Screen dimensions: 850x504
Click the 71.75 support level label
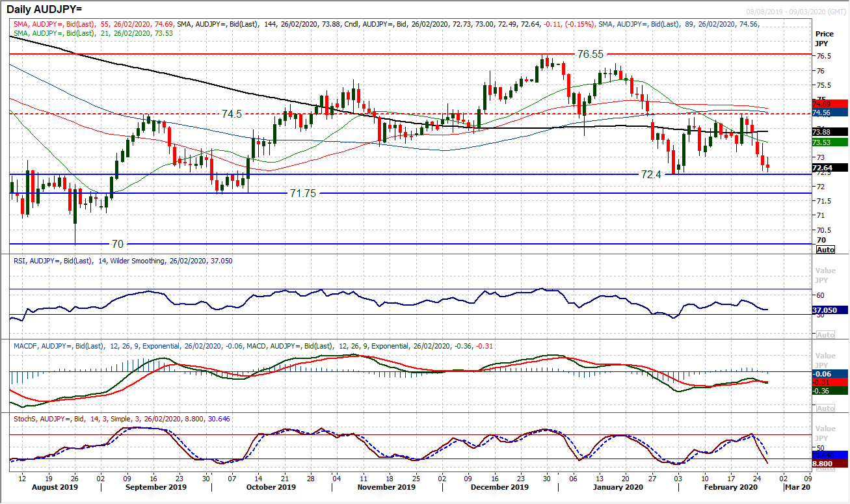point(302,194)
